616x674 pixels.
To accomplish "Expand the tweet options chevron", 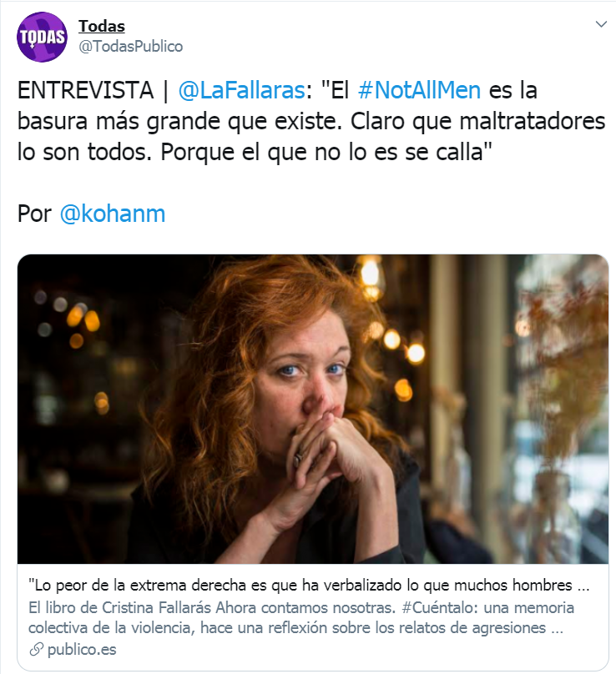I will pyautogui.click(x=601, y=24).
